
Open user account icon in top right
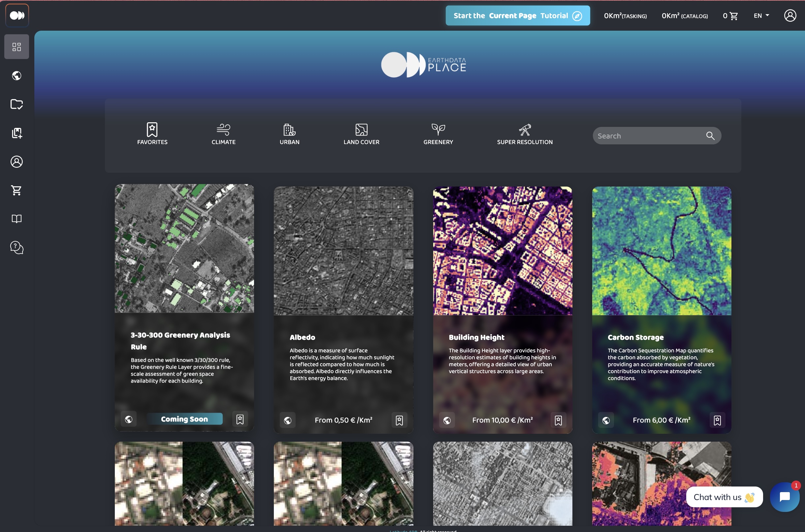pos(790,15)
